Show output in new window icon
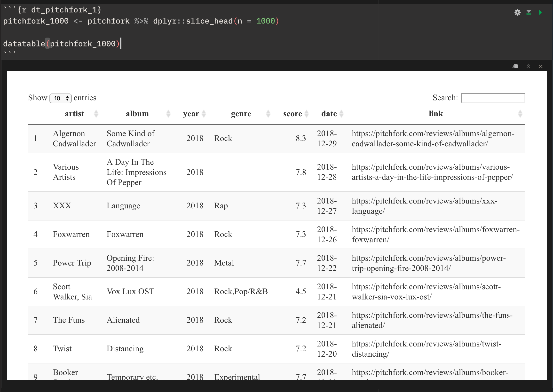The height and width of the screenshot is (392, 553). tap(515, 66)
